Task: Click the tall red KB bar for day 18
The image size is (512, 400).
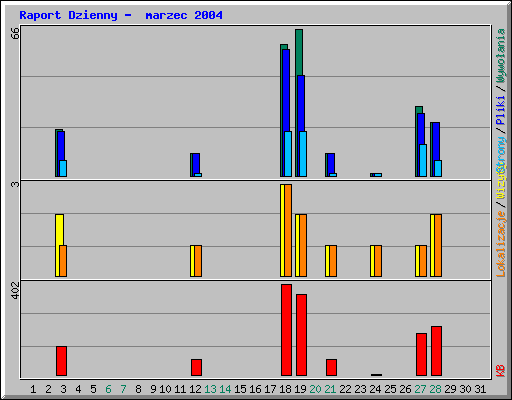Action: [x=286, y=330]
